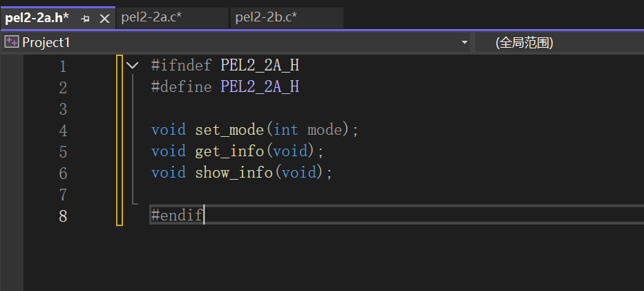Click line number 1 in gutter
644x291 pixels.
63,66
